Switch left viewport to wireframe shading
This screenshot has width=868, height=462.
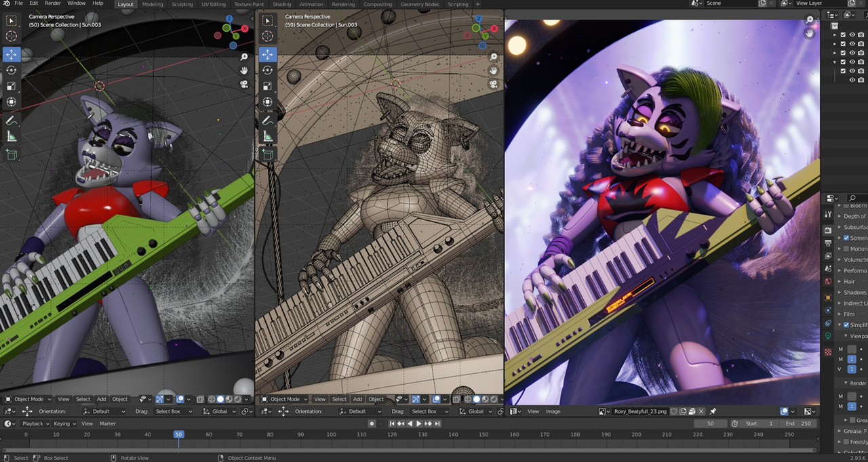pos(211,399)
